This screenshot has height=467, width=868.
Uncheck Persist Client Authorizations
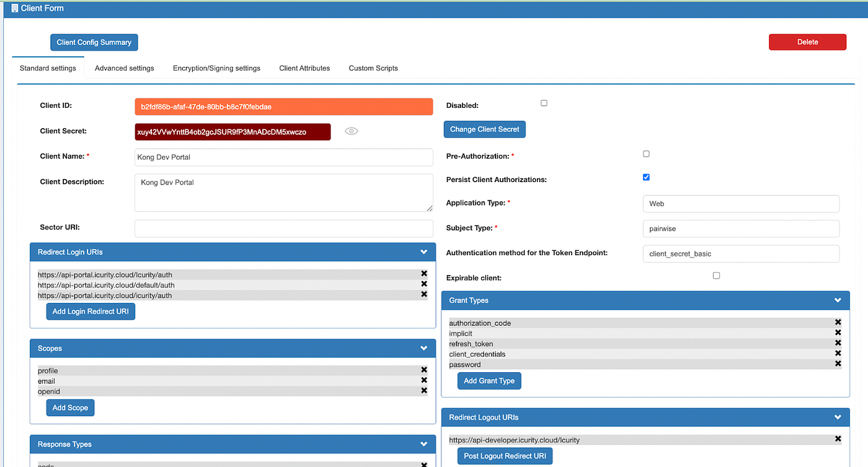(646, 177)
